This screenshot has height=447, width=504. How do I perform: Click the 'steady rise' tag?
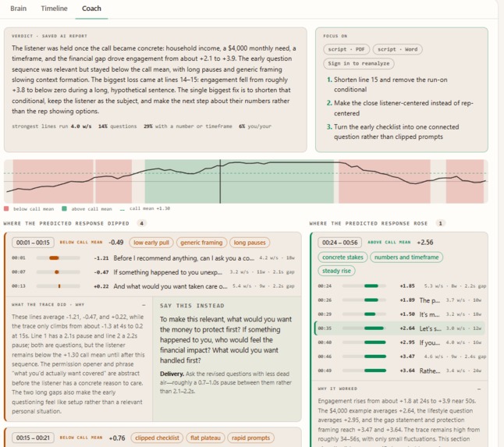point(336,271)
